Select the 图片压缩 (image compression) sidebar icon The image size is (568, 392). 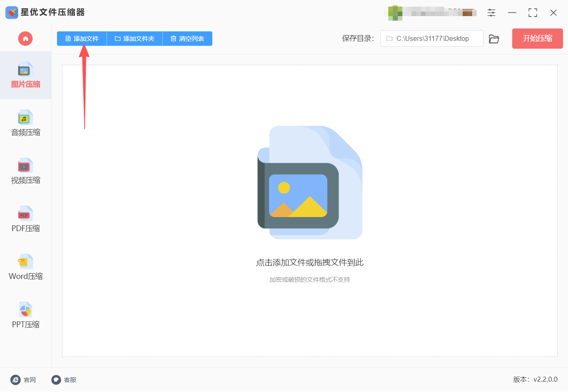25,75
